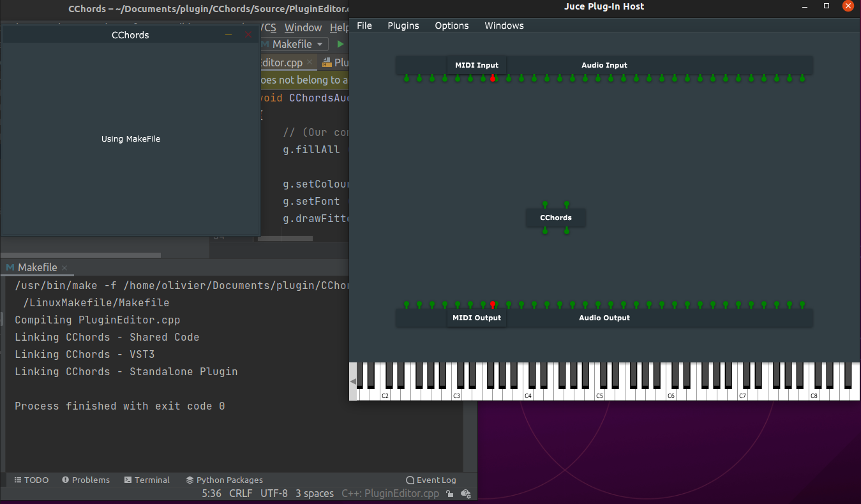Click the red MIDI Output pin
Viewport: 861px width, 504px height.
493,305
